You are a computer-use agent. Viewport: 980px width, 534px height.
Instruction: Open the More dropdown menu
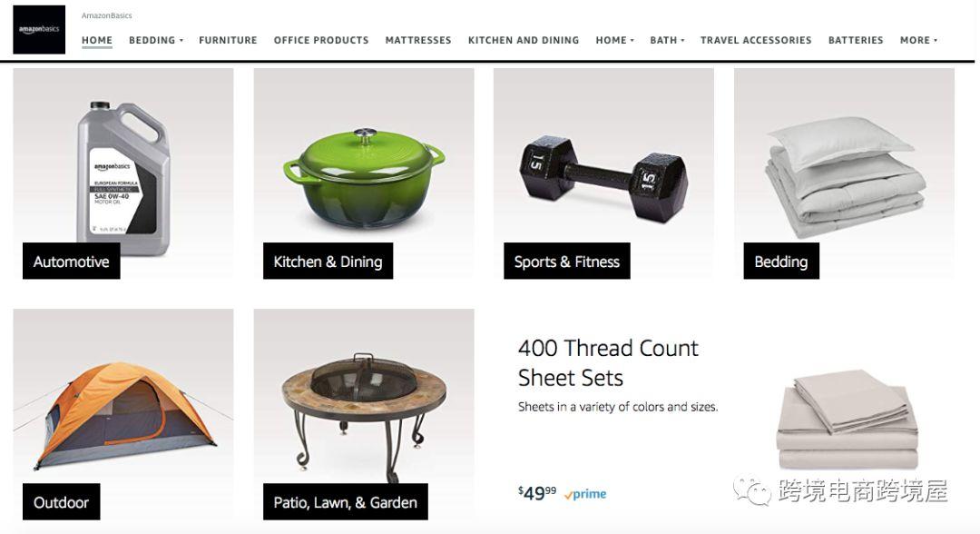[x=918, y=40]
